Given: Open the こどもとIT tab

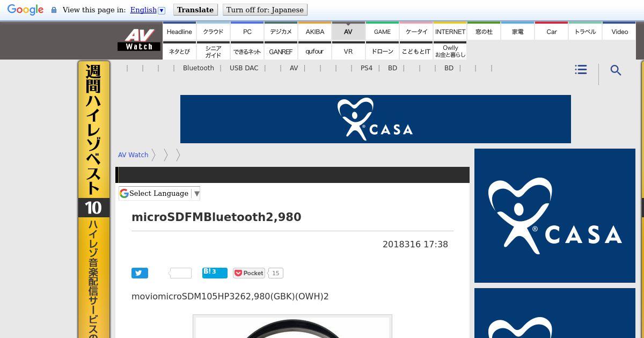Looking at the screenshot, I should [416, 51].
